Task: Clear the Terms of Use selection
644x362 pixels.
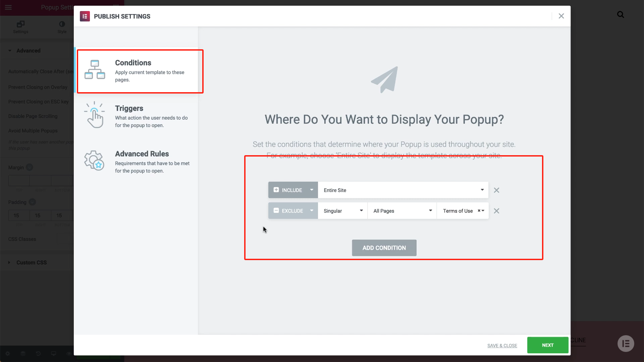Action: 479,211
